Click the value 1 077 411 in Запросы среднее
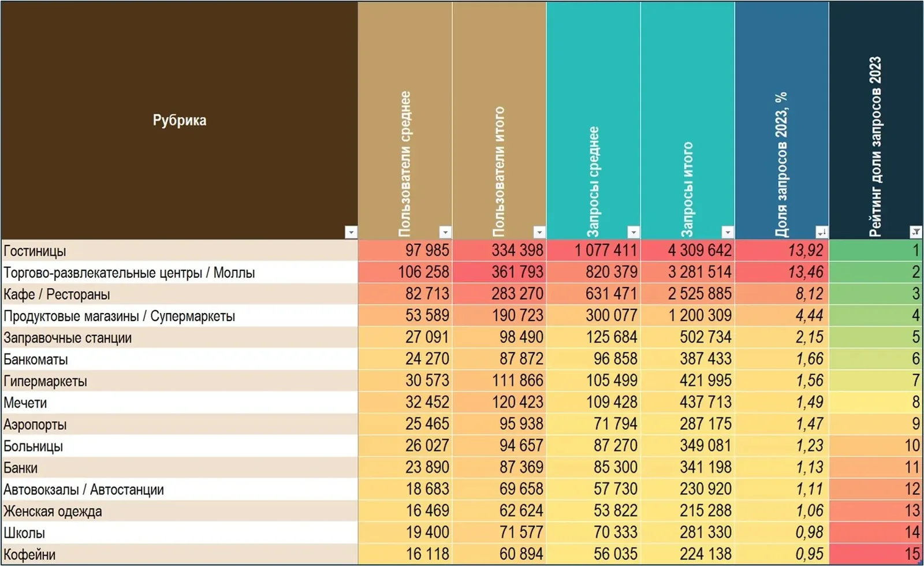The height and width of the screenshot is (566, 924). [593, 251]
